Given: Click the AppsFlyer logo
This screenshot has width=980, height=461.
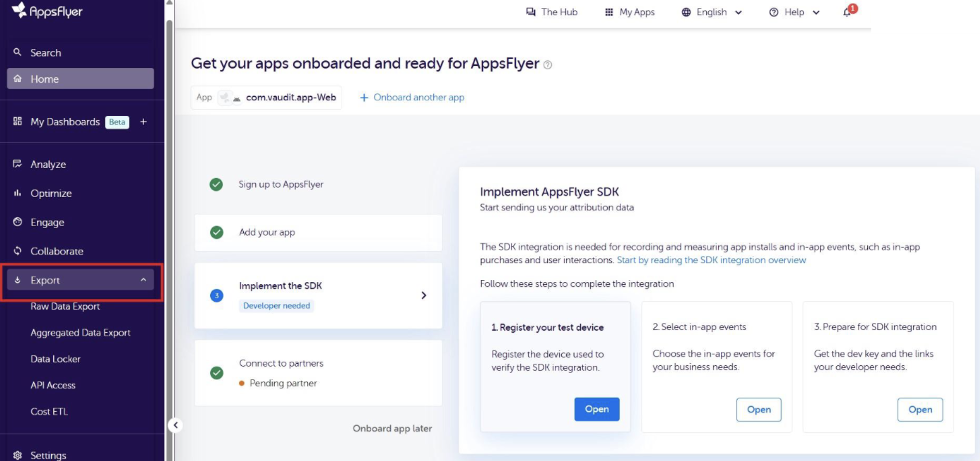Looking at the screenshot, I should pyautogui.click(x=47, y=10).
